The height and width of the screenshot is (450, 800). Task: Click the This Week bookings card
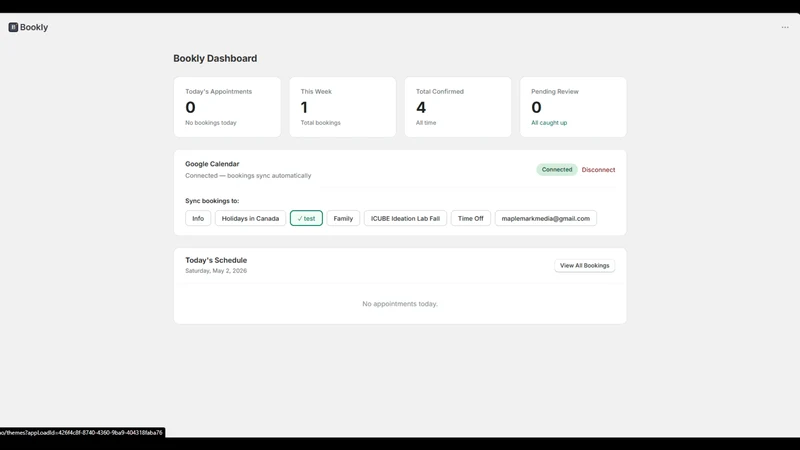pyautogui.click(x=342, y=107)
